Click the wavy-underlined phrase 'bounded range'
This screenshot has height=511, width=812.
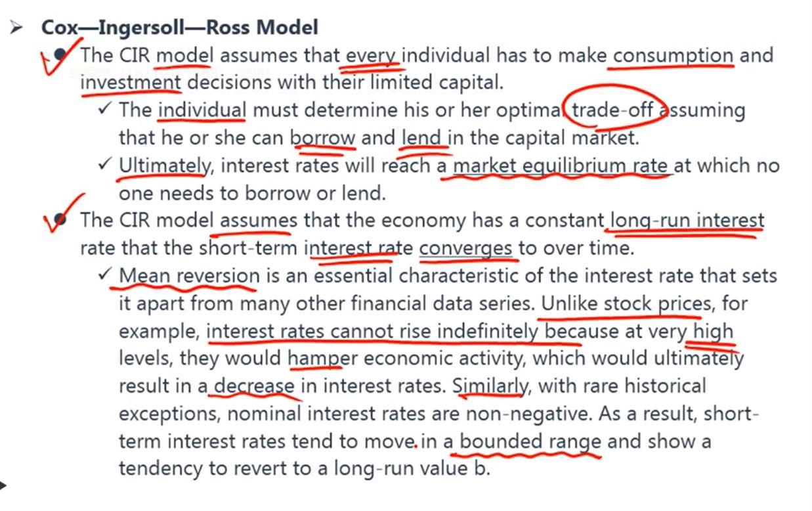[530, 441]
